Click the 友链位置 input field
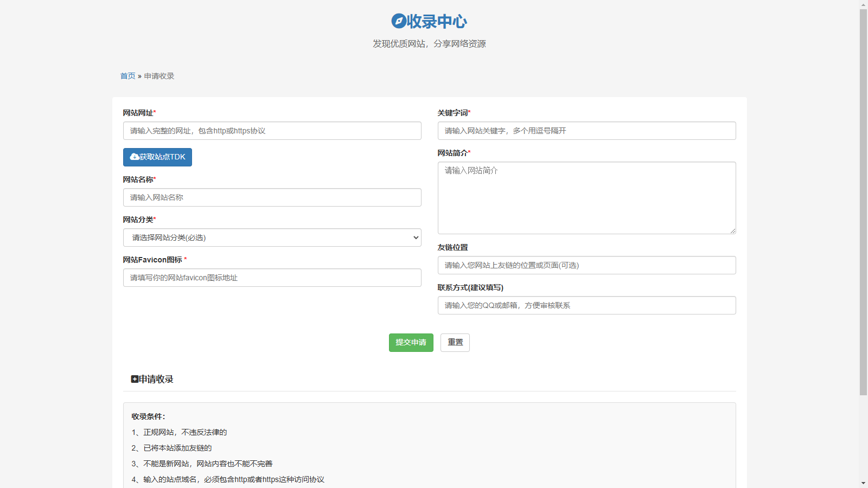Image resolution: width=868 pixels, height=488 pixels. click(x=586, y=265)
